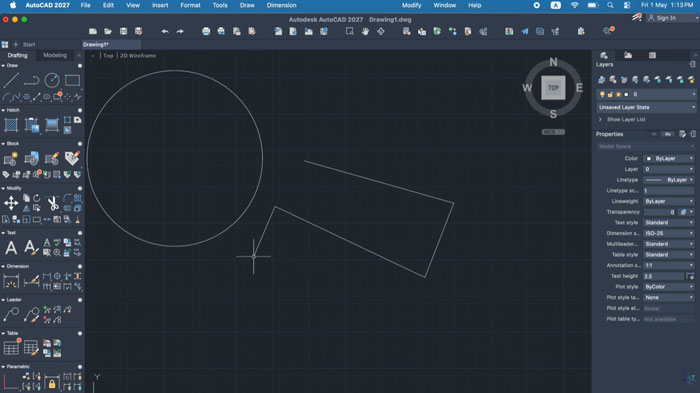The image size is (700, 393).
Task: Click the Linetype scale input field
Action: coord(669,191)
